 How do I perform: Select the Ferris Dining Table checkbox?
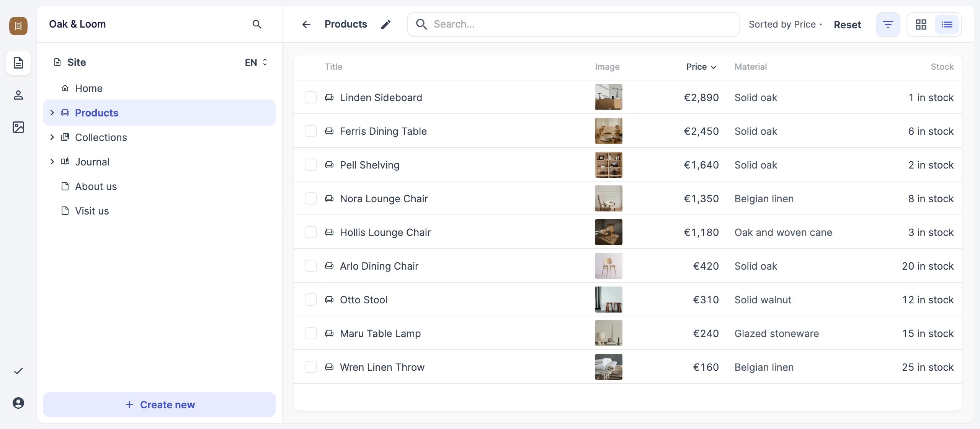(x=311, y=131)
